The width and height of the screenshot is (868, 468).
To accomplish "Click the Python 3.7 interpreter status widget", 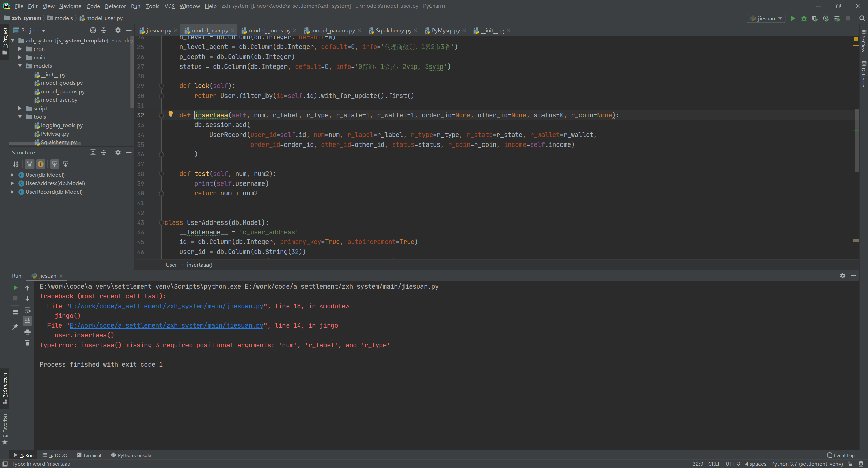I will pyautogui.click(x=807, y=464).
